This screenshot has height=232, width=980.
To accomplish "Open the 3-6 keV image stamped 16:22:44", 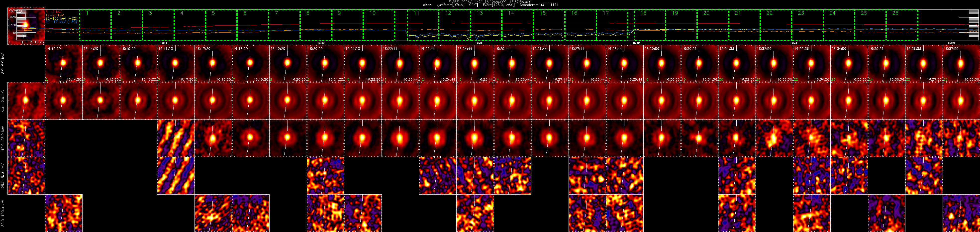I will point(400,64).
